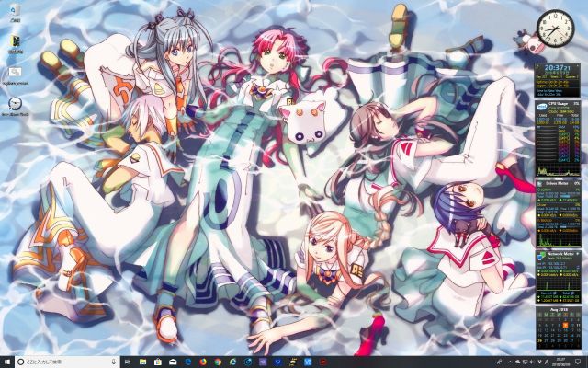The height and width of the screenshot is (368, 588).
Task: Click the 20:37 digital clock gadget
Action: [558, 68]
